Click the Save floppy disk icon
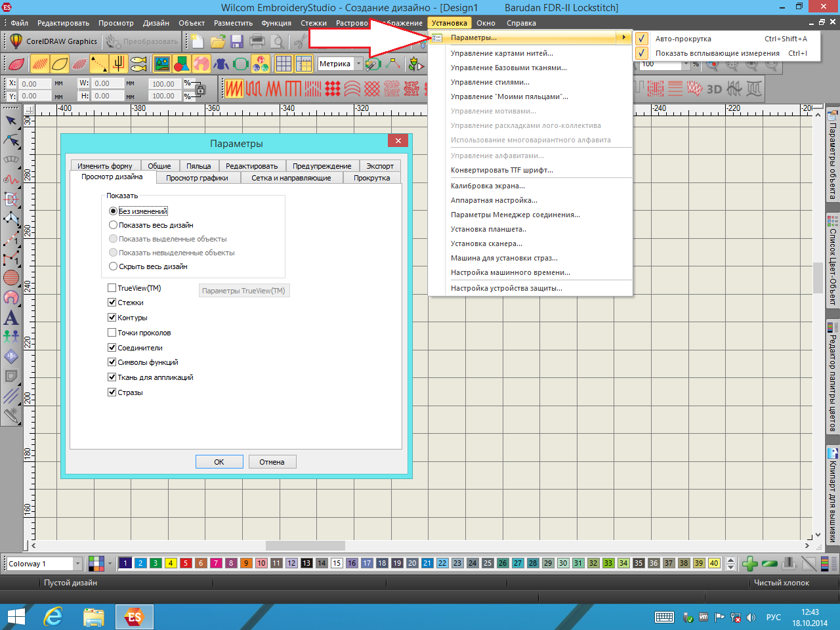 pos(237,42)
